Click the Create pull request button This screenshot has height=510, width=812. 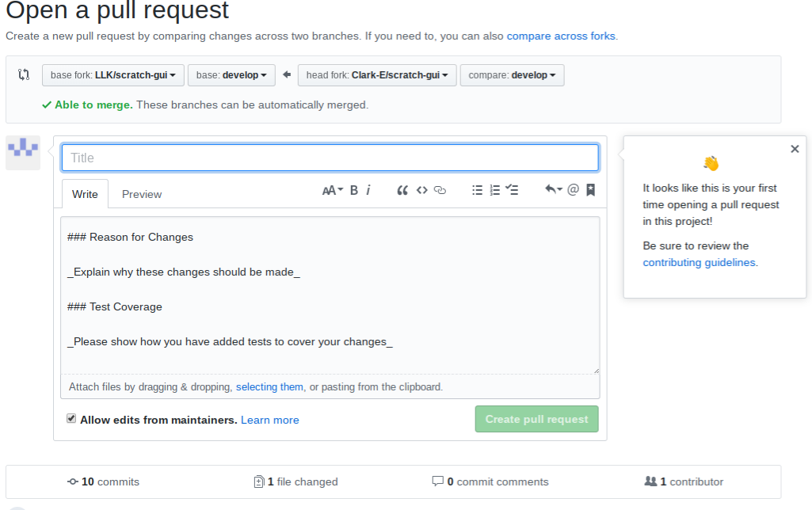tap(536, 419)
